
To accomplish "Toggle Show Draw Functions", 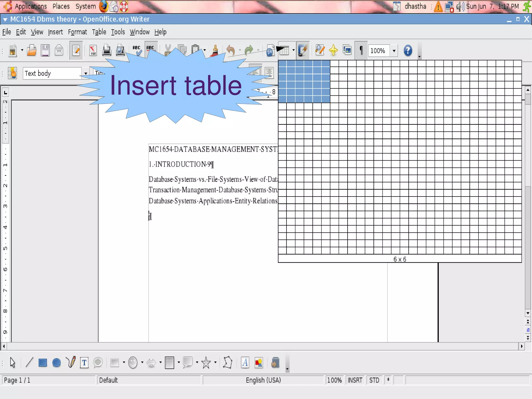I will (x=303, y=50).
